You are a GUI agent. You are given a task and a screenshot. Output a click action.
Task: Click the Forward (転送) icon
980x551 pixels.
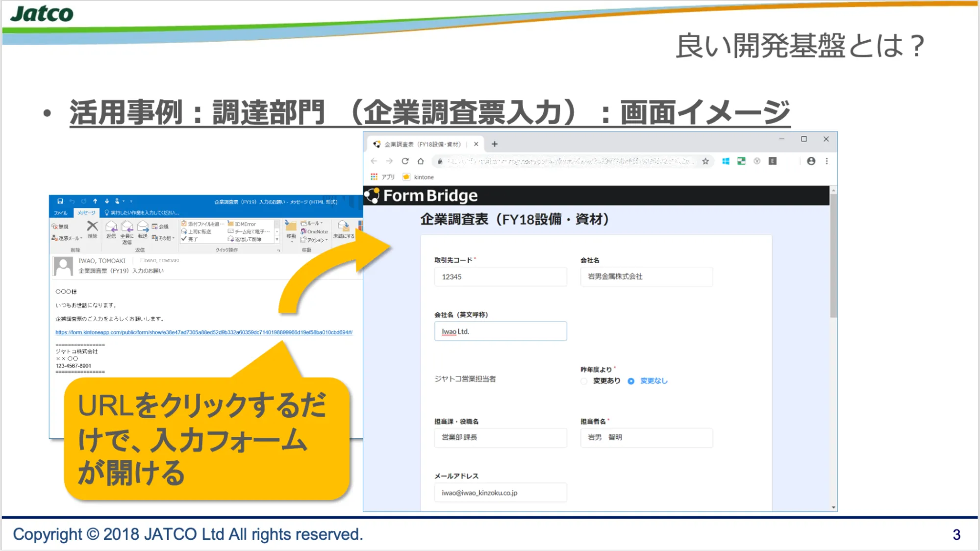143,227
